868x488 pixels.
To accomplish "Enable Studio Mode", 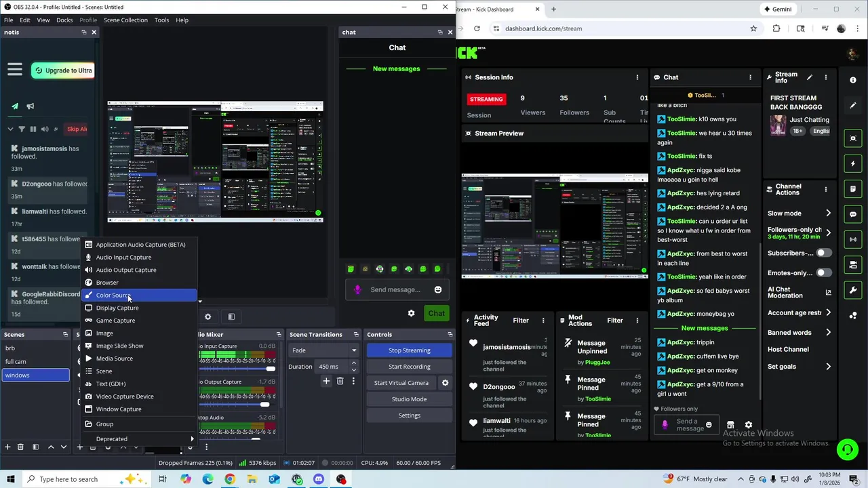I will pos(410,399).
